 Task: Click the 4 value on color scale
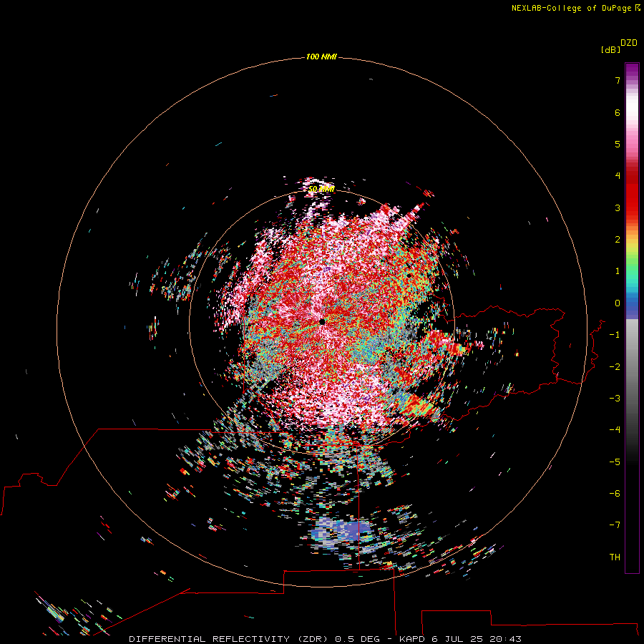(618, 176)
